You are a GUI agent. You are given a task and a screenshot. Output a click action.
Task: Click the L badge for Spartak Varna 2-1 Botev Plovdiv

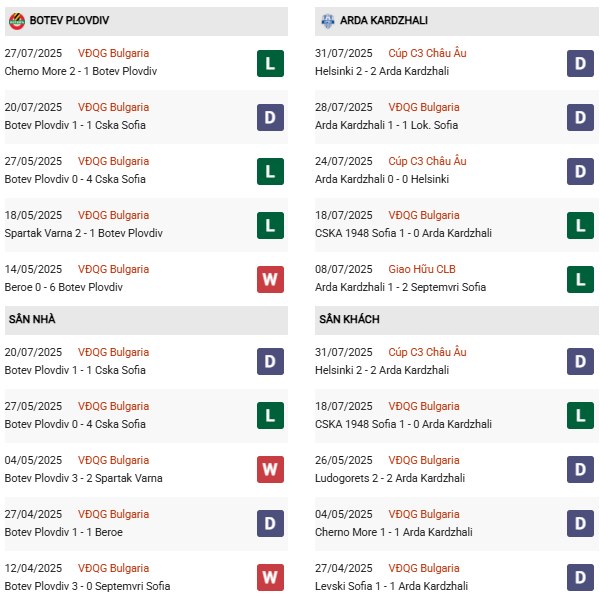point(269,225)
